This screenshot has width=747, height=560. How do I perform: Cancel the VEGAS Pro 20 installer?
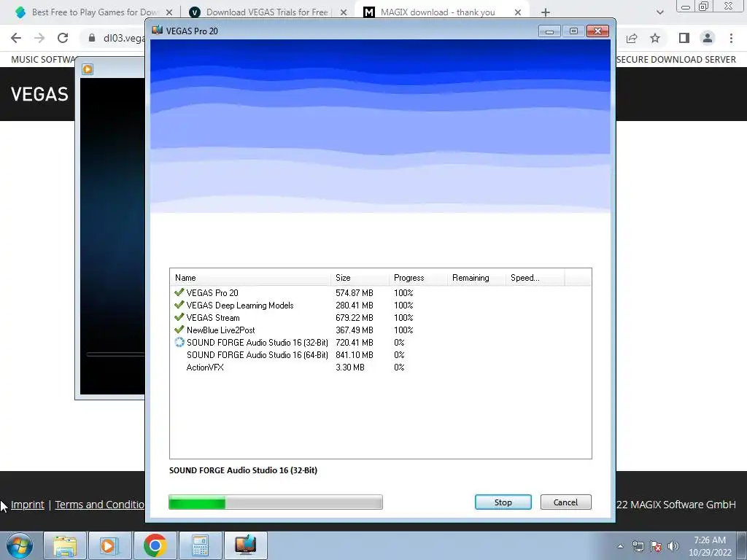[565, 502]
